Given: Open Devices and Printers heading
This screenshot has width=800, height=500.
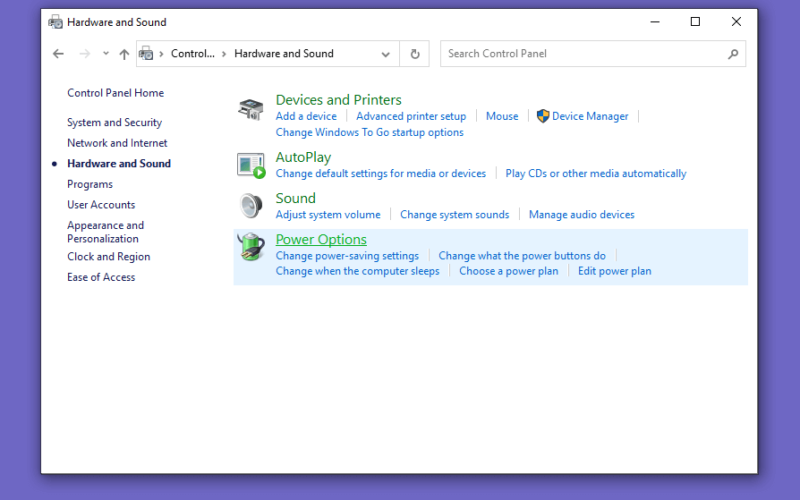Looking at the screenshot, I should click(x=338, y=99).
